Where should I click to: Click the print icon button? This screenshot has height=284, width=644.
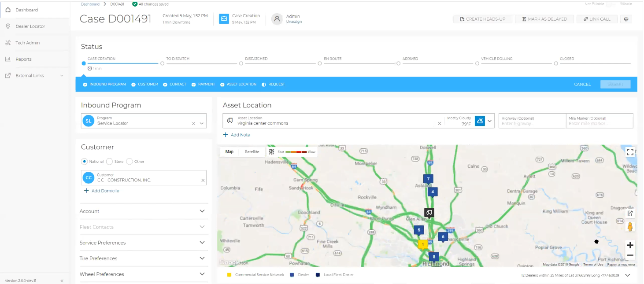click(x=626, y=19)
